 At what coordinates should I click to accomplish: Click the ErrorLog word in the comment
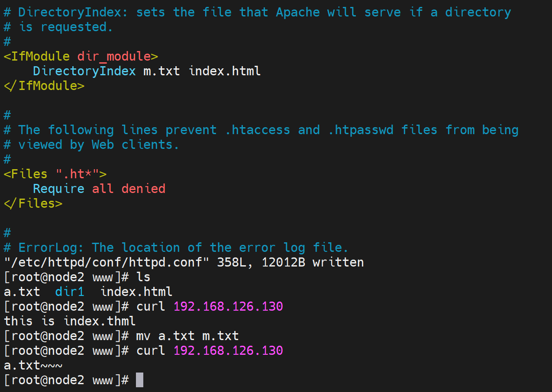point(51,247)
